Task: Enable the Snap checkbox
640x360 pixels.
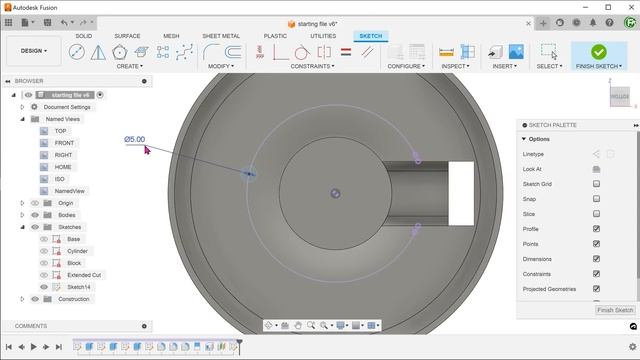Action: [596, 199]
